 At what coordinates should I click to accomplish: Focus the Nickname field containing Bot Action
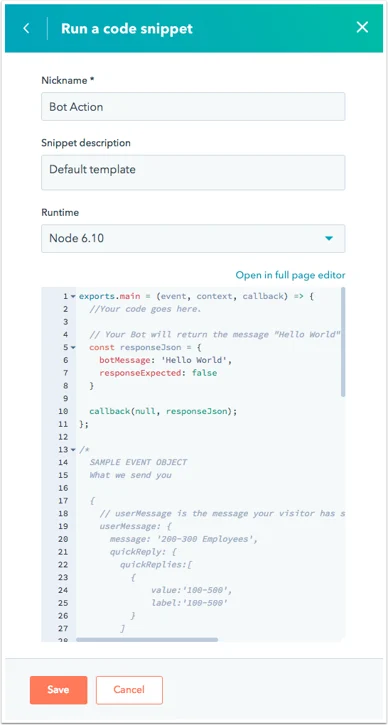[x=193, y=106]
